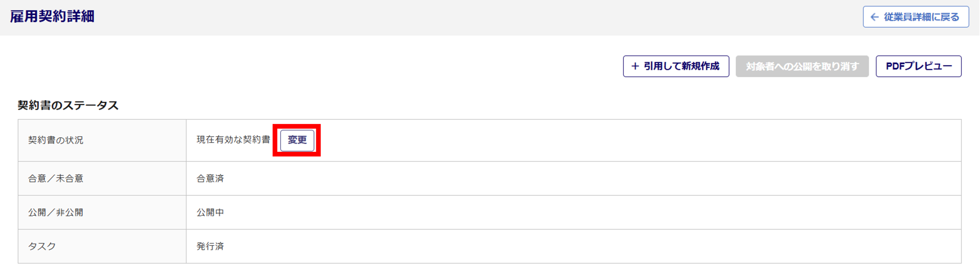Image resolution: width=980 pixels, height=270 pixels.
Task: Click the left arrow icon beside 従業員詳細に戻る
Action: coord(874,17)
